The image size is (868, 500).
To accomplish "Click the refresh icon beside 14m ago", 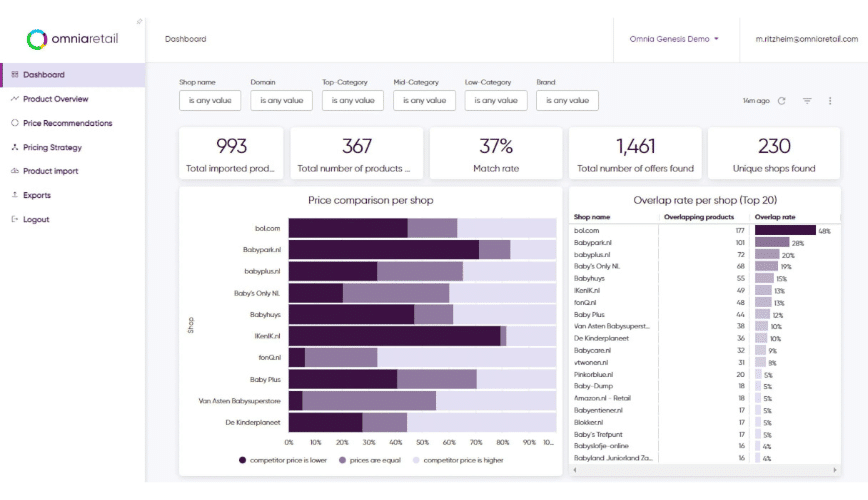I will click(782, 101).
